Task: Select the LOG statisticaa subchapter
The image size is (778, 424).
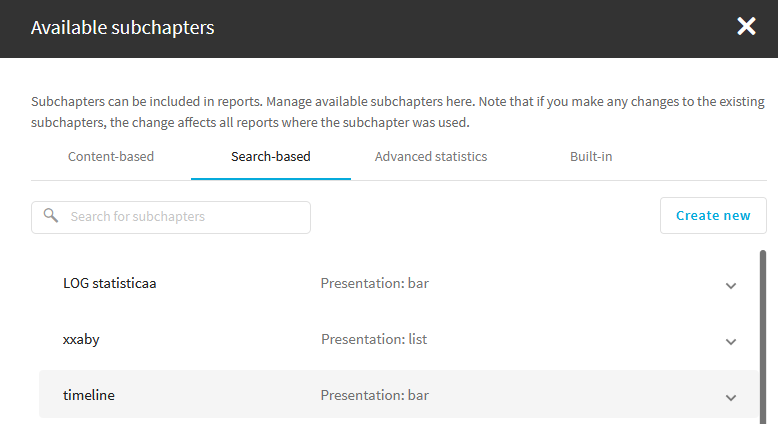Action: (109, 283)
